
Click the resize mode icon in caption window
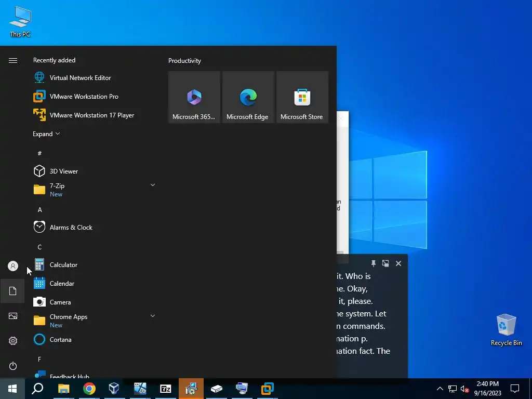(385, 263)
